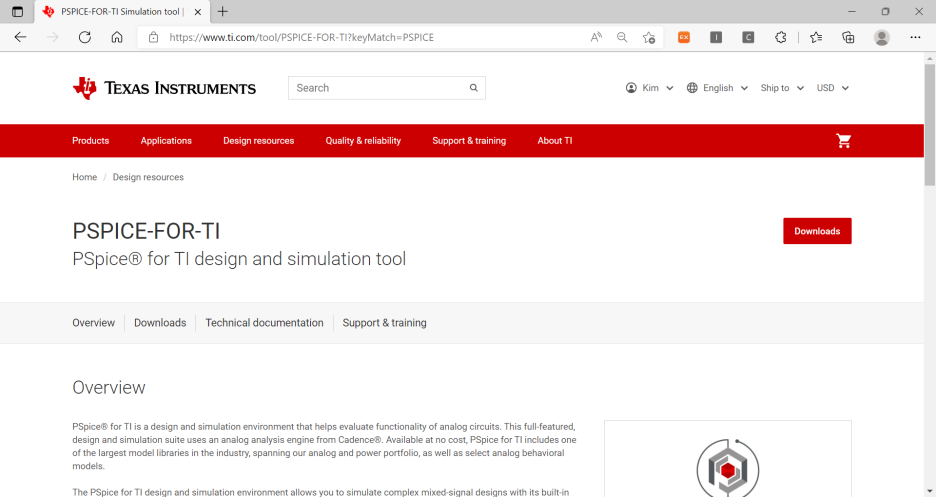
Task: Change the USD currency dropdown
Action: point(833,88)
